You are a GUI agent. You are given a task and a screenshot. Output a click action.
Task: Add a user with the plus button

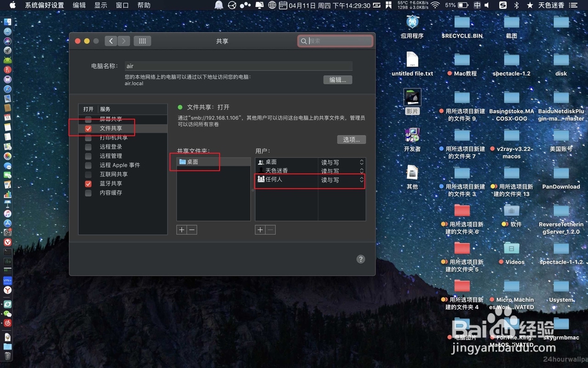[260, 230]
